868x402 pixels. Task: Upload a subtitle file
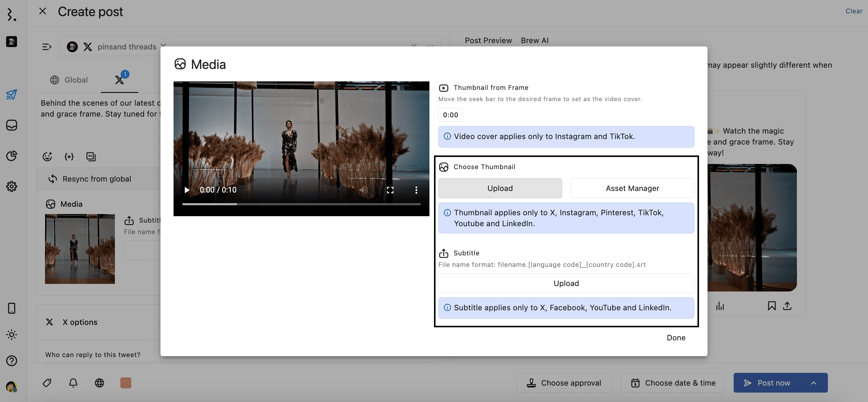566,283
